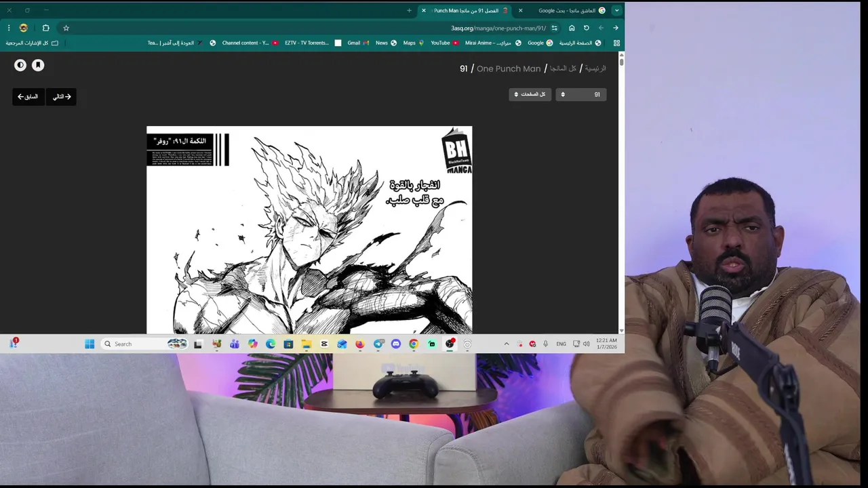
Task: Switch to the Google search tab العاشق مانجا
Action: click(x=567, y=10)
